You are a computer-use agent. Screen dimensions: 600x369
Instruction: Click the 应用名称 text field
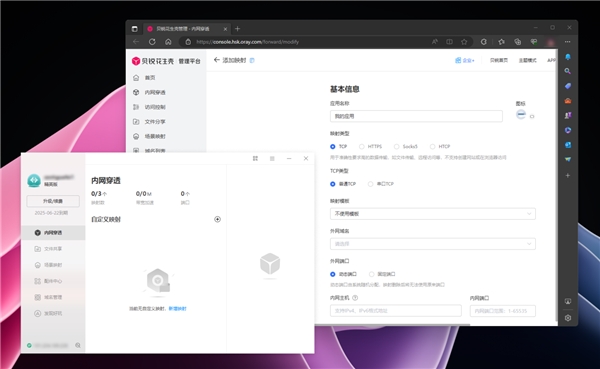pos(416,116)
